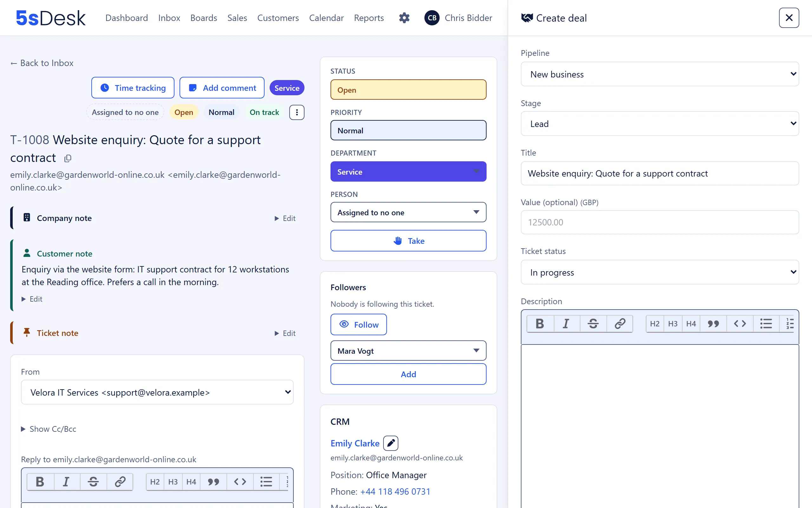Open the Stage dropdown showing Lead

coord(660,124)
